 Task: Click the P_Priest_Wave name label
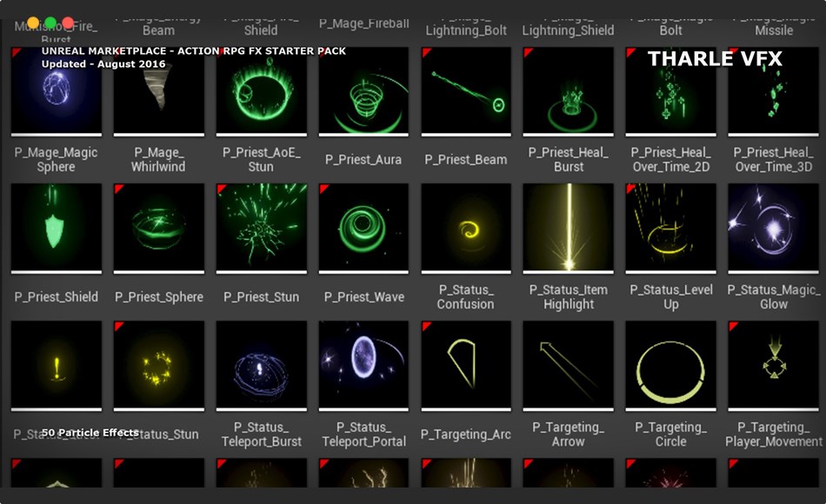pos(363,297)
